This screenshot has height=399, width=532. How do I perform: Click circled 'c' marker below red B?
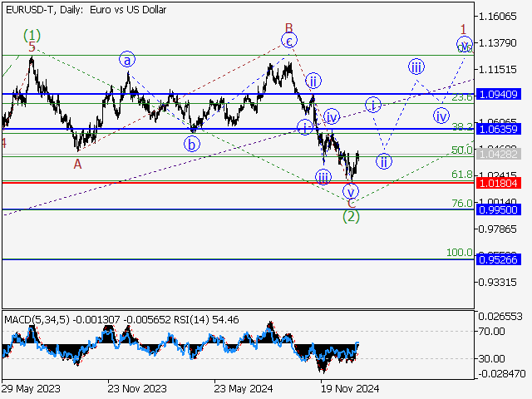[288, 40]
